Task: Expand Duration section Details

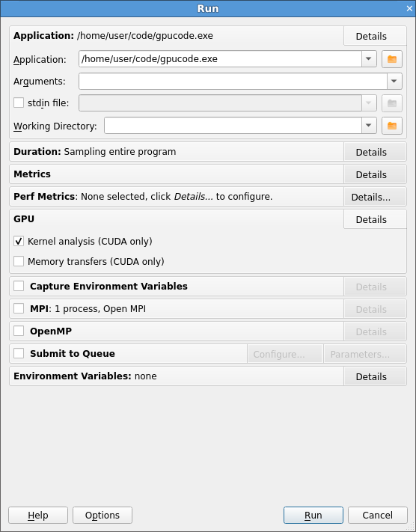Action: tap(375, 152)
